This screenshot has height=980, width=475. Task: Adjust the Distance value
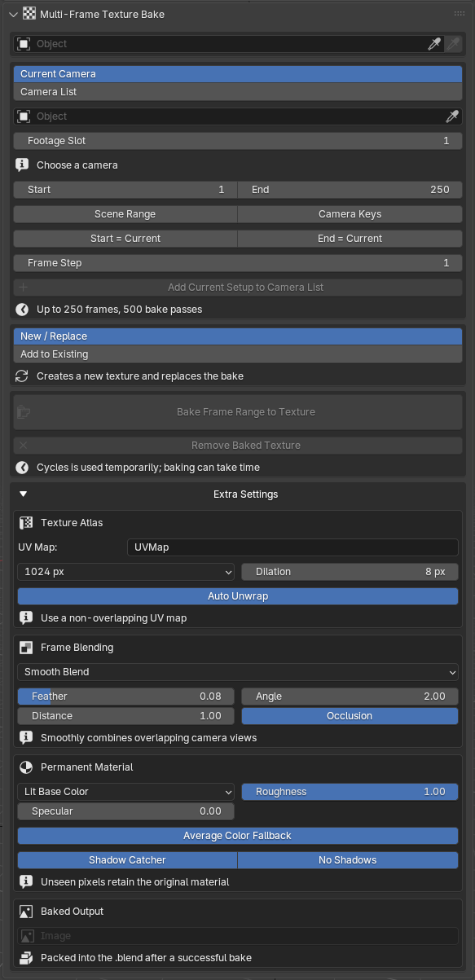coord(125,716)
